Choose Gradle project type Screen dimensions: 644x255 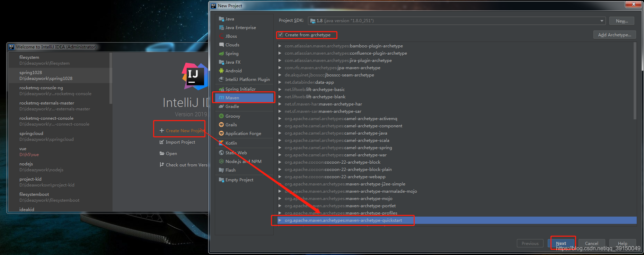click(244, 107)
